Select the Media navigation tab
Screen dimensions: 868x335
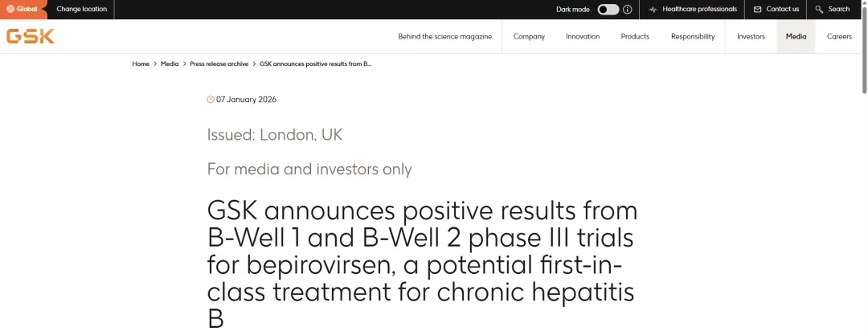[x=796, y=36]
